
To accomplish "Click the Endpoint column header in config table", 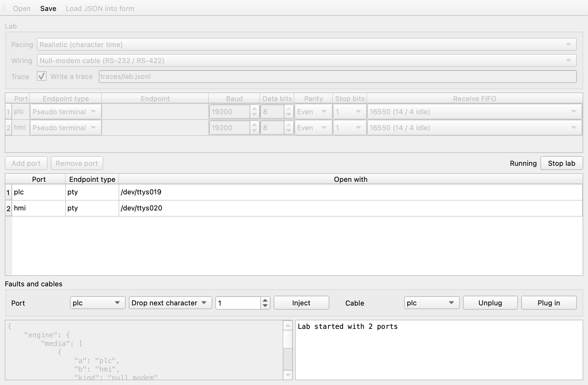I will (155, 98).
